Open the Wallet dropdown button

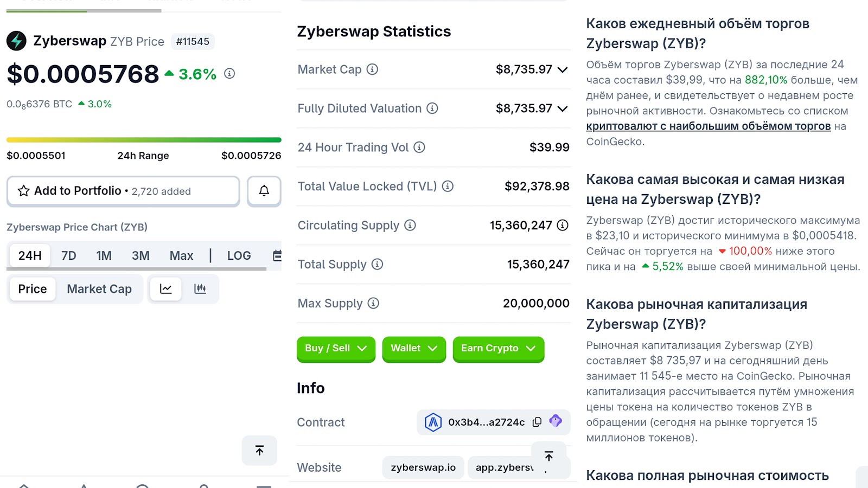coord(414,349)
